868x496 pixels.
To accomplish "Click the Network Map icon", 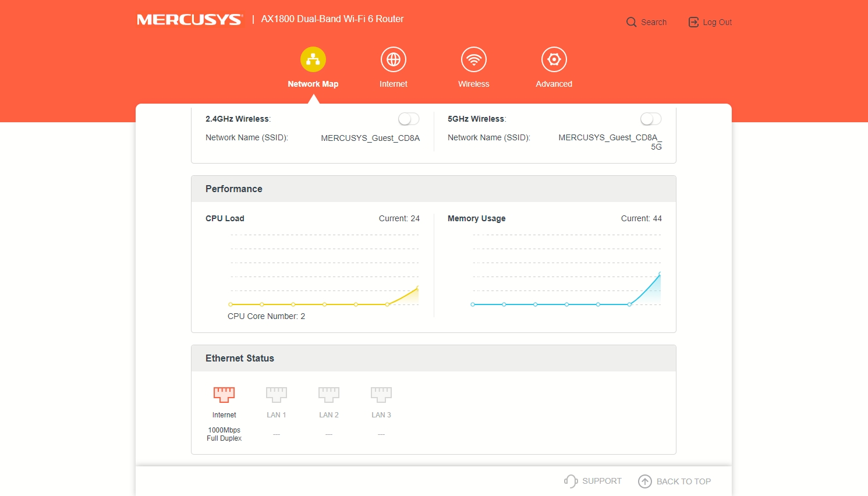I will tap(313, 59).
